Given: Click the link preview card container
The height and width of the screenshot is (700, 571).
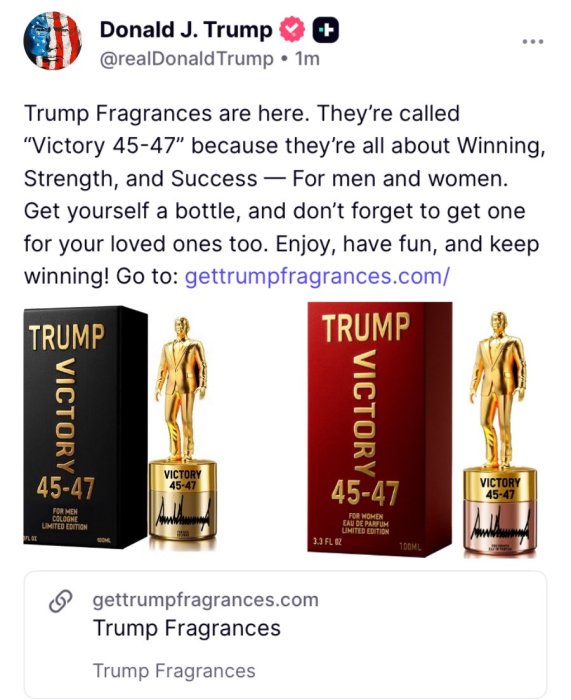Looking at the screenshot, I should coord(285,634).
